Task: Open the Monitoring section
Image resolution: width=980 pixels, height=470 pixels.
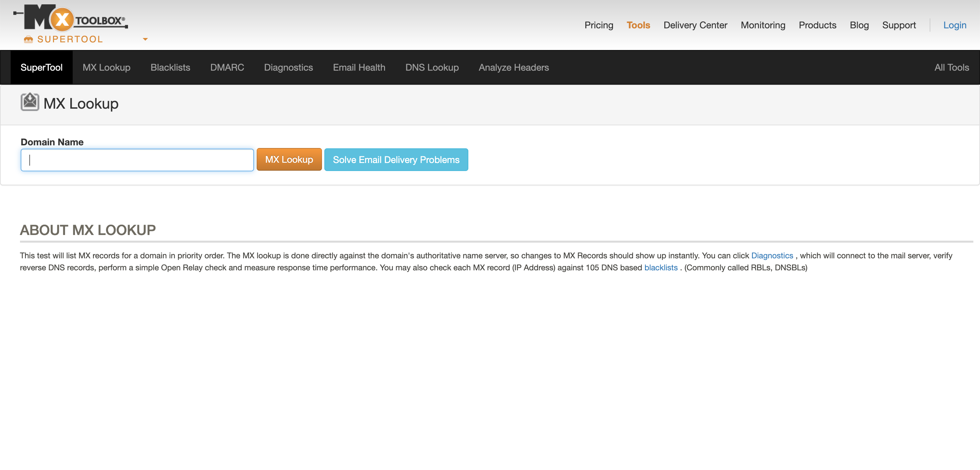Action: point(763,25)
